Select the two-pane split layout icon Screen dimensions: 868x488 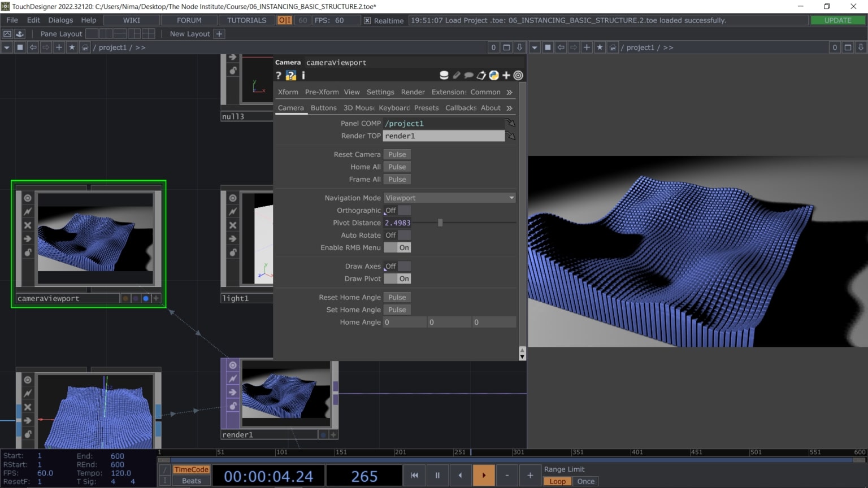105,34
